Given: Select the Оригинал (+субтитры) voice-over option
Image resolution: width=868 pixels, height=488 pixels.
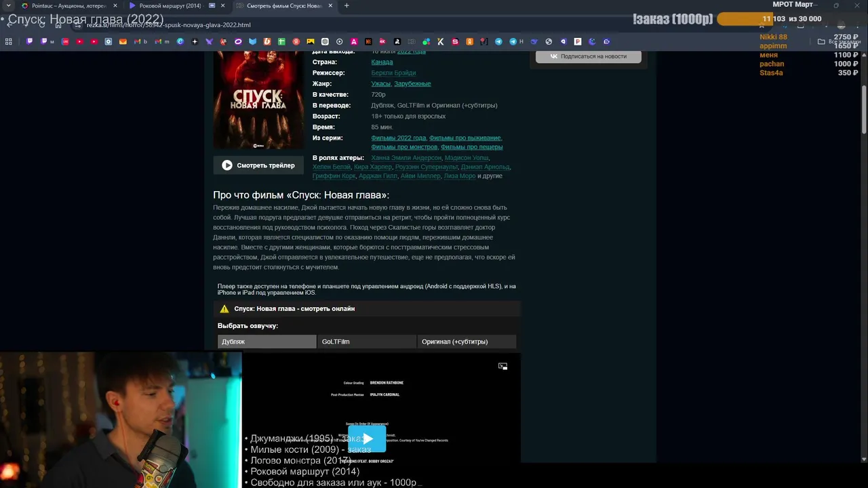Looking at the screenshot, I should (467, 342).
